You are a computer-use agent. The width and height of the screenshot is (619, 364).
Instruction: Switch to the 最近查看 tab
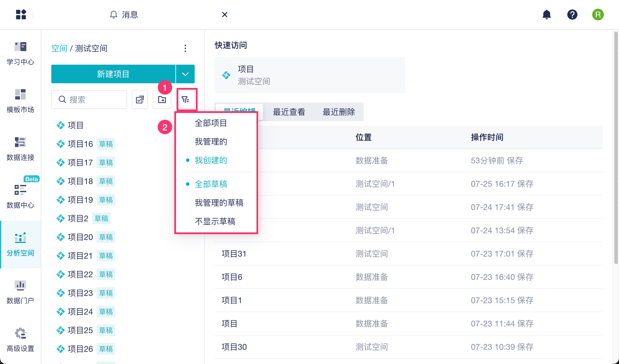[289, 112]
